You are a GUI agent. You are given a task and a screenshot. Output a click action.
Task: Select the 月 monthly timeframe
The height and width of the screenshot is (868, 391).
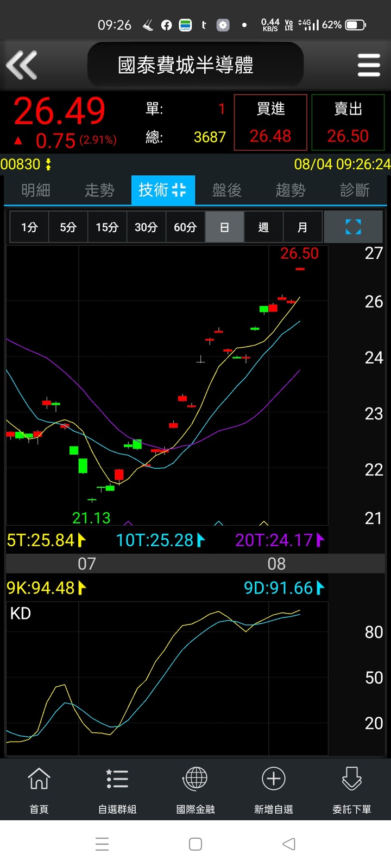coord(302,227)
